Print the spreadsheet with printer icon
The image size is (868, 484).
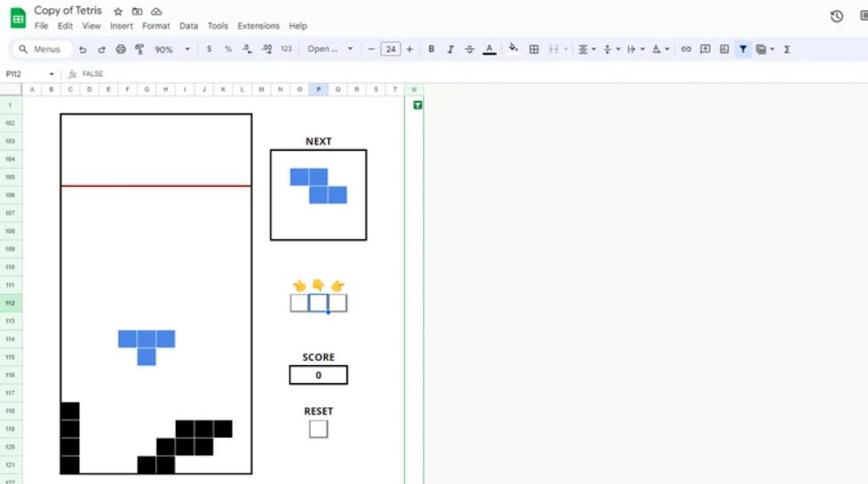(120, 49)
